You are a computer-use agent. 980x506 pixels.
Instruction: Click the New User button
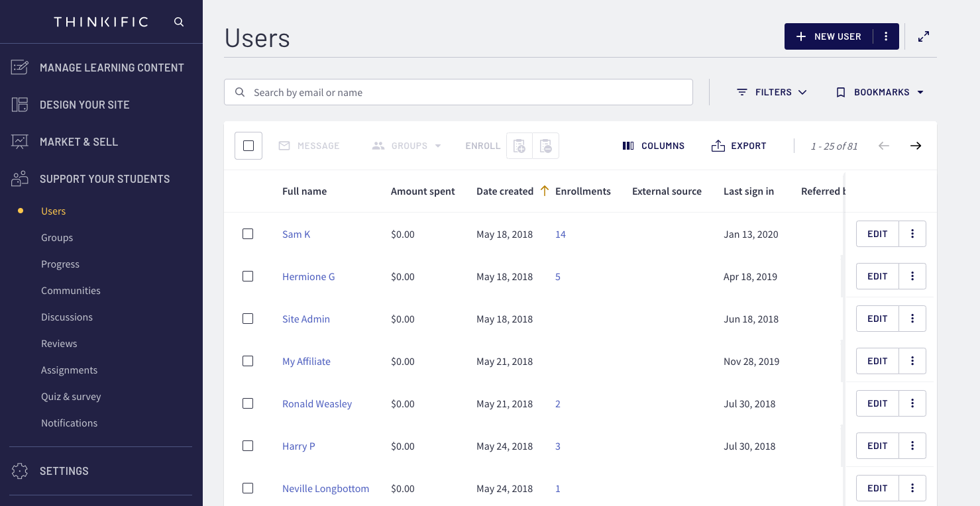[x=828, y=36]
